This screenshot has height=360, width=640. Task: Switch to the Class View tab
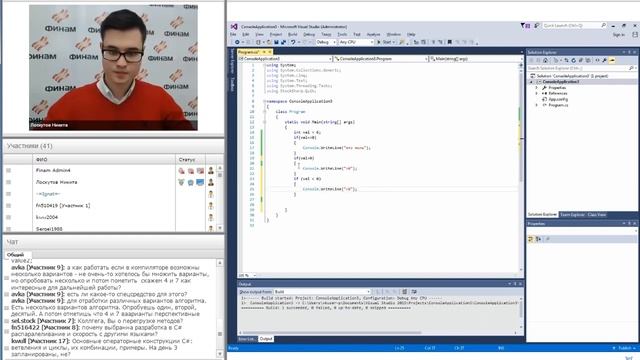pos(597,215)
